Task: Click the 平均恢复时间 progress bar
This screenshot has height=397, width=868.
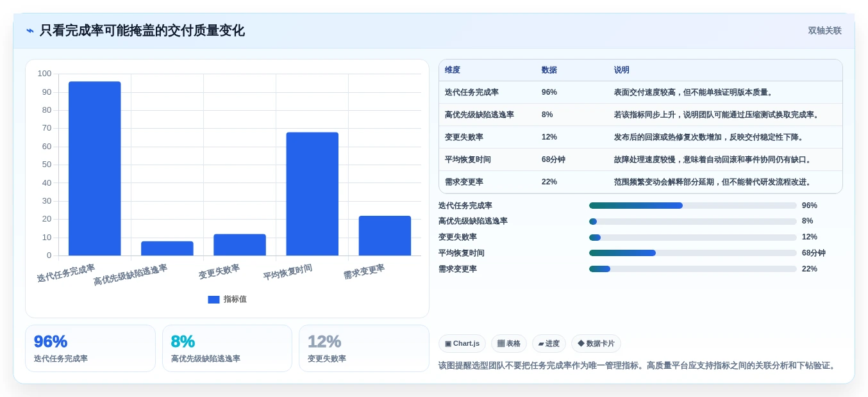Action: pyautogui.click(x=693, y=253)
